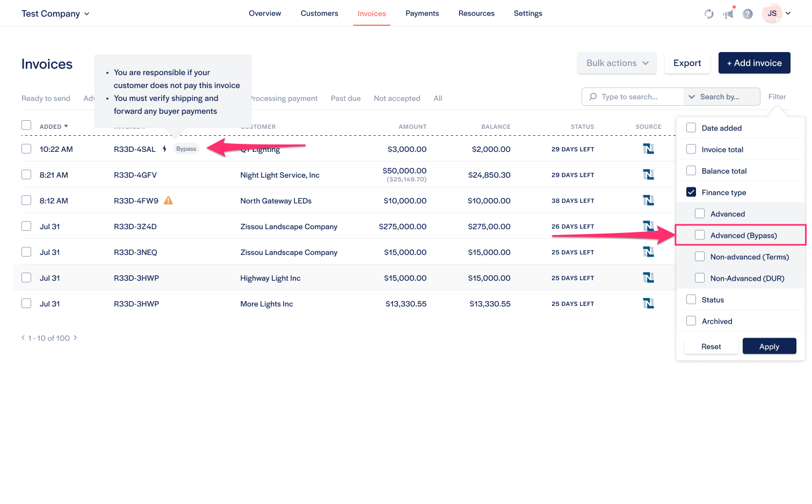Click the announcements megaphone with notification dot

[728, 13]
